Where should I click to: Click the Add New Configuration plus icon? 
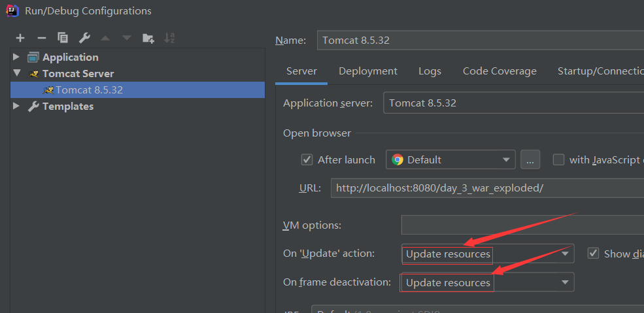[x=20, y=38]
